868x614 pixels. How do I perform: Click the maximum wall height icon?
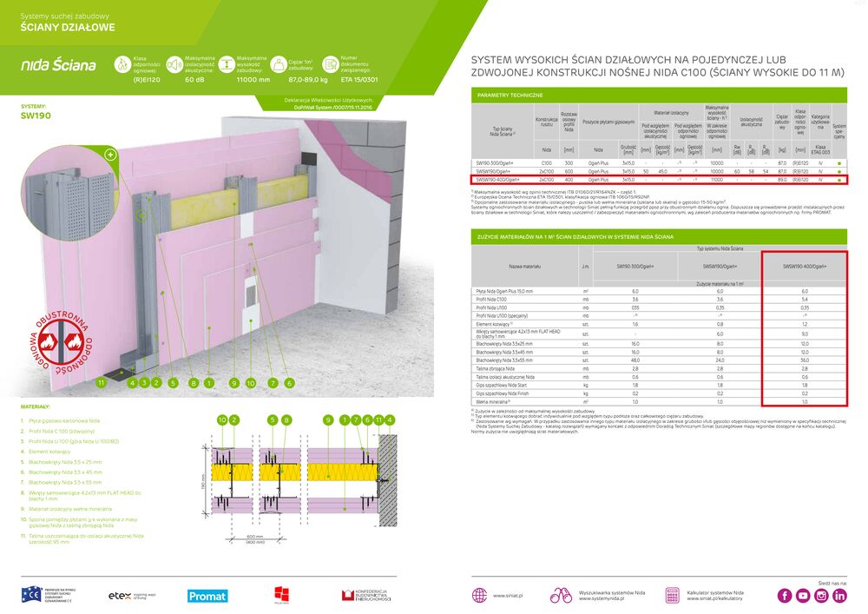click(x=226, y=64)
